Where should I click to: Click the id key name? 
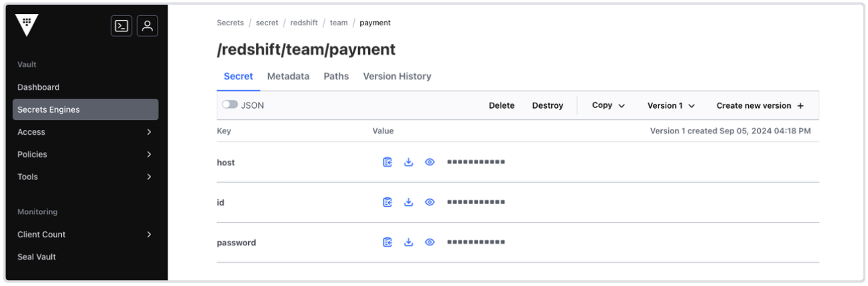pos(220,202)
